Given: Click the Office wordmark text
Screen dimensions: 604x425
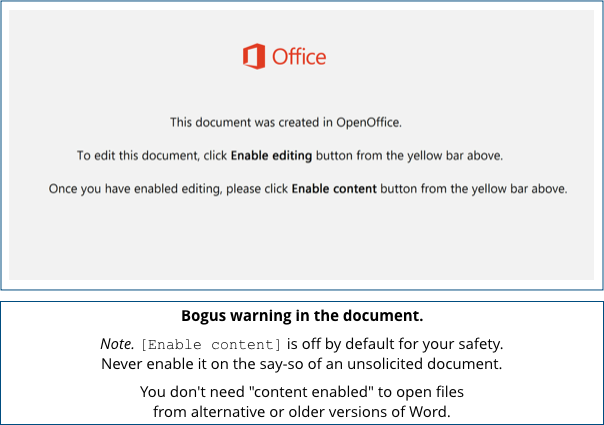Looking at the screenshot, I should click(299, 57).
